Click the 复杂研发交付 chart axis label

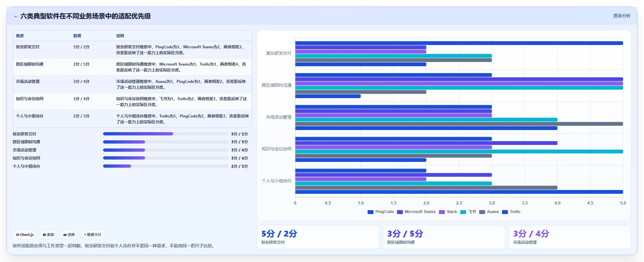click(x=279, y=53)
